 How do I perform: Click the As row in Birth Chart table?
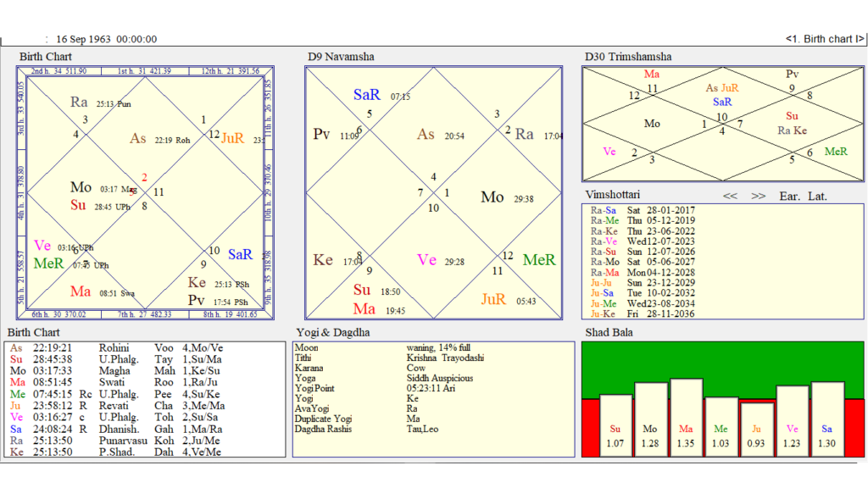(117, 348)
